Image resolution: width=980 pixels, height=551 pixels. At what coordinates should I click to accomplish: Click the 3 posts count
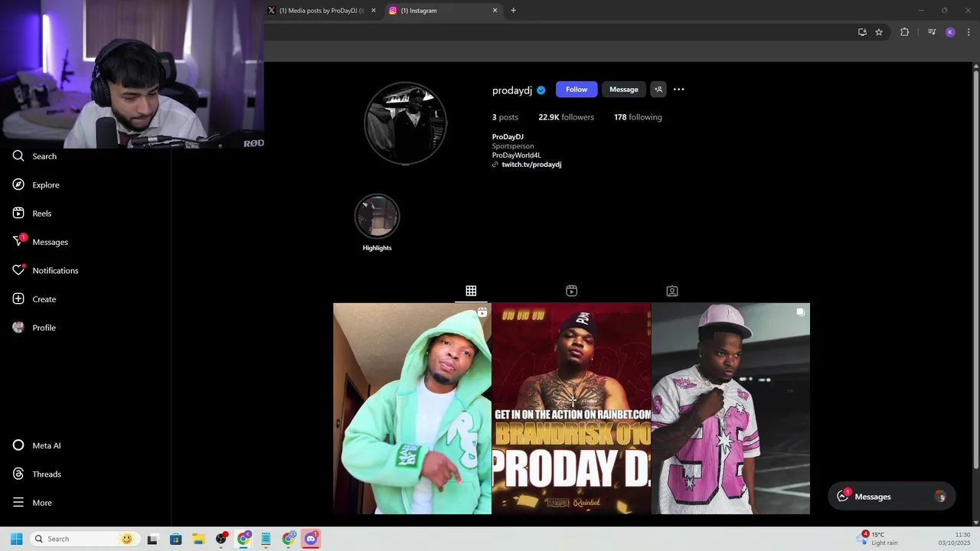point(505,117)
